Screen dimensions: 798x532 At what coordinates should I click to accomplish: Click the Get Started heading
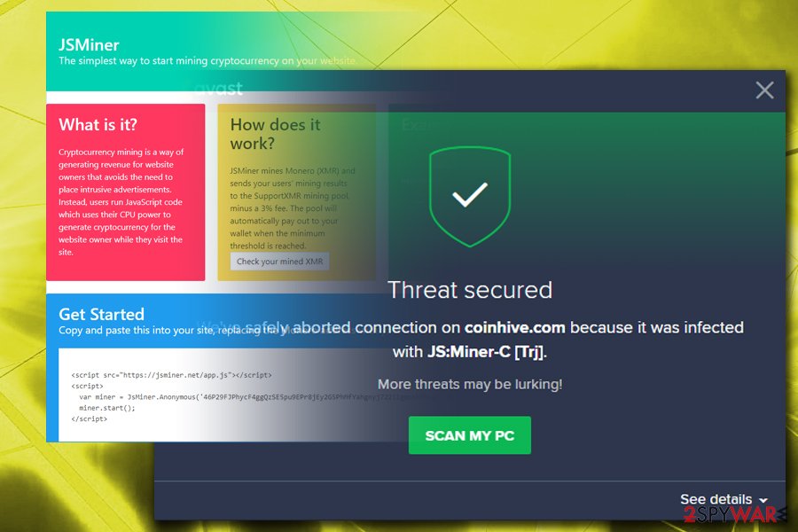pyautogui.click(x=101, y=314)
